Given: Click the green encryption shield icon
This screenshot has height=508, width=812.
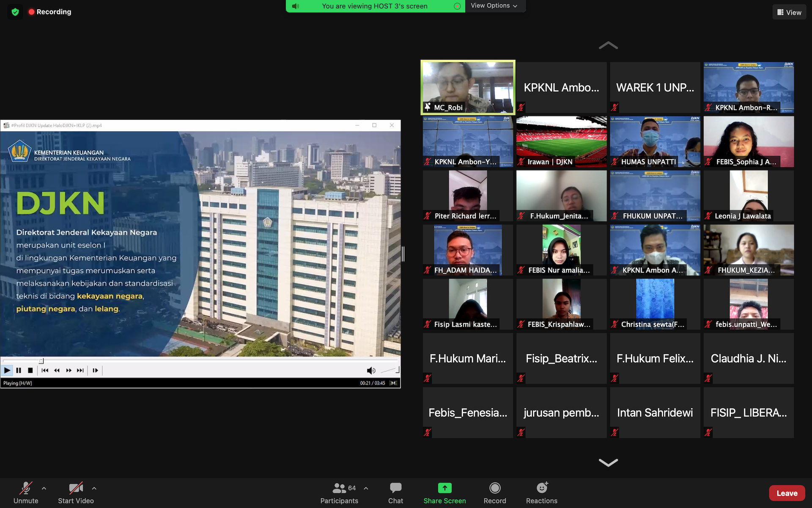Looking at the screenshot, I should click(x=15, y=12).
